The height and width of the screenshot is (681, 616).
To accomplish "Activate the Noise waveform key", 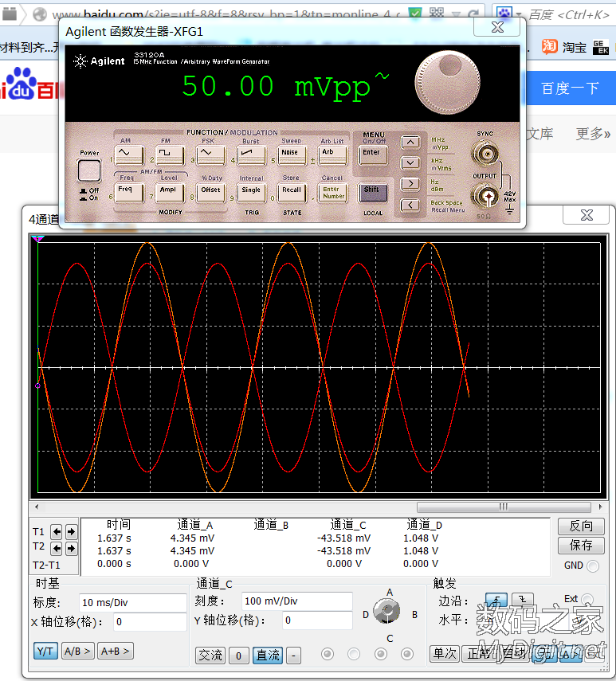I will [x=292, y=155].
